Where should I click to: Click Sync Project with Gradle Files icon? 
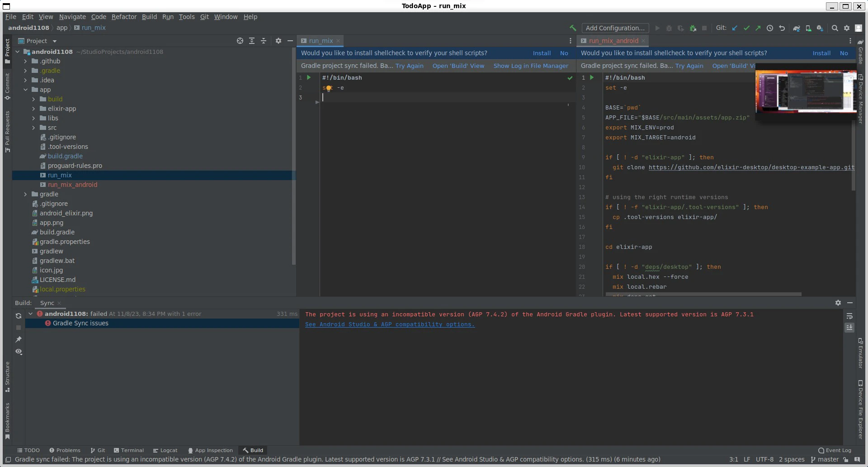coord(797,28)
